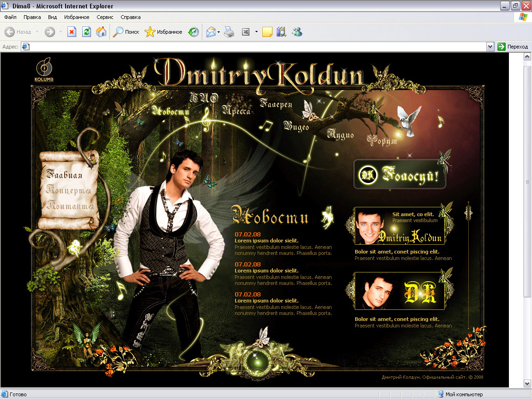Open the Back button history dropdown arrow
This screenshot has height=399, width=532.
click(37, 32)
